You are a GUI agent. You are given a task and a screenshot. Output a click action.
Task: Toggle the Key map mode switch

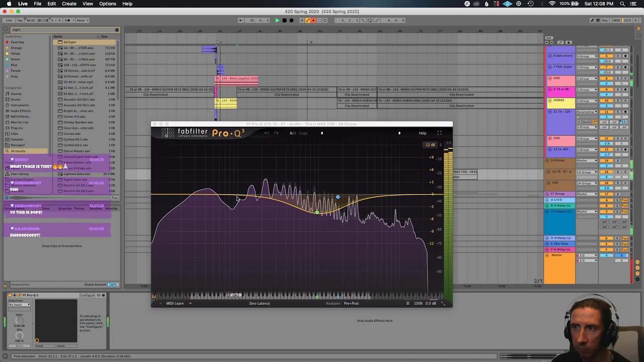[x=605, y=21]
